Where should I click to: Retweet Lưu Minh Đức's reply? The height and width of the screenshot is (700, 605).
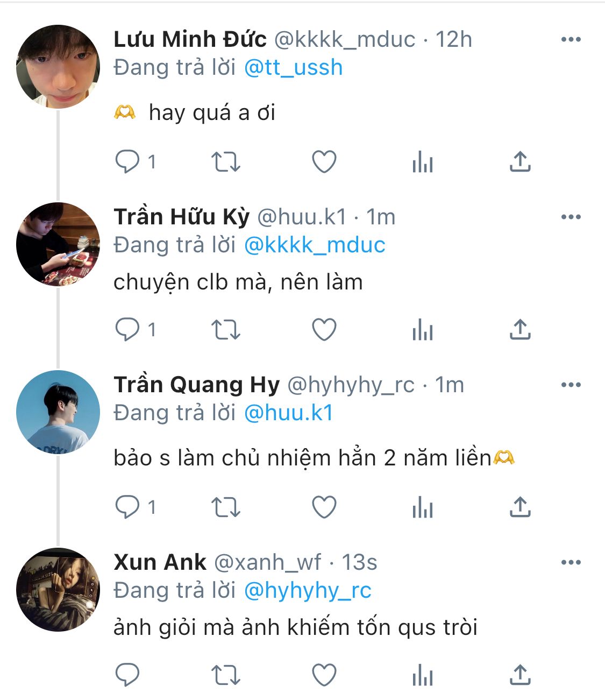click(x=225, y=161)
